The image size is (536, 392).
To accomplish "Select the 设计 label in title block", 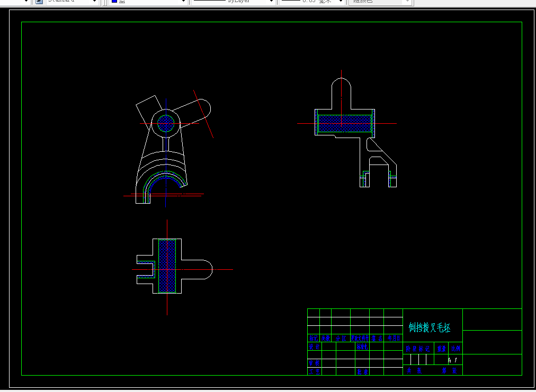I will click(314, 347).
